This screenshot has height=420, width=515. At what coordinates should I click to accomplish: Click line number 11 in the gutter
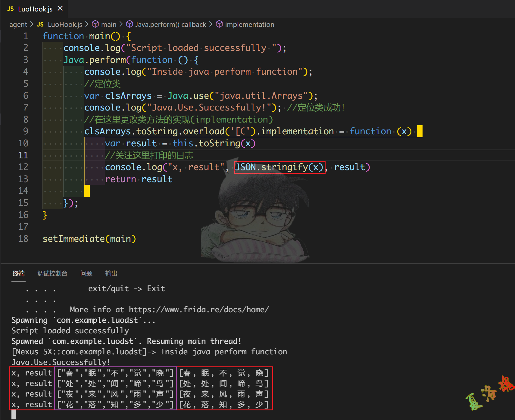pos(23,155)
